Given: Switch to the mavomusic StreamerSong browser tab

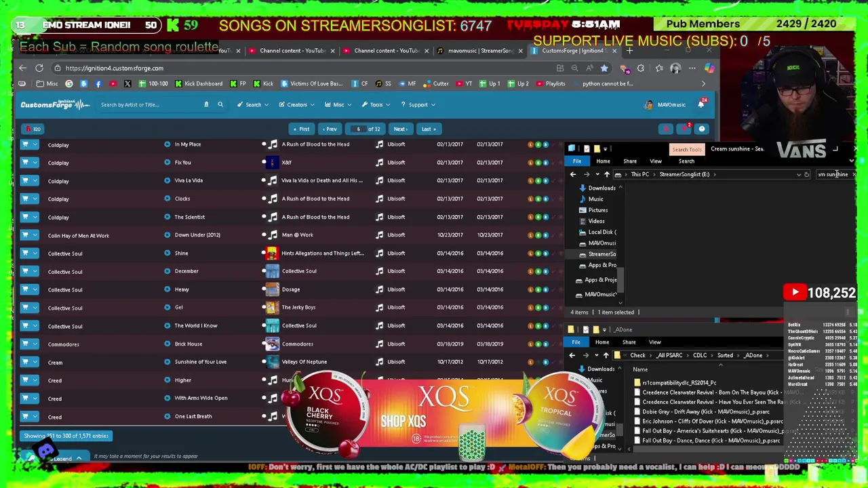Looking at the screenshot, I should 481,51.
